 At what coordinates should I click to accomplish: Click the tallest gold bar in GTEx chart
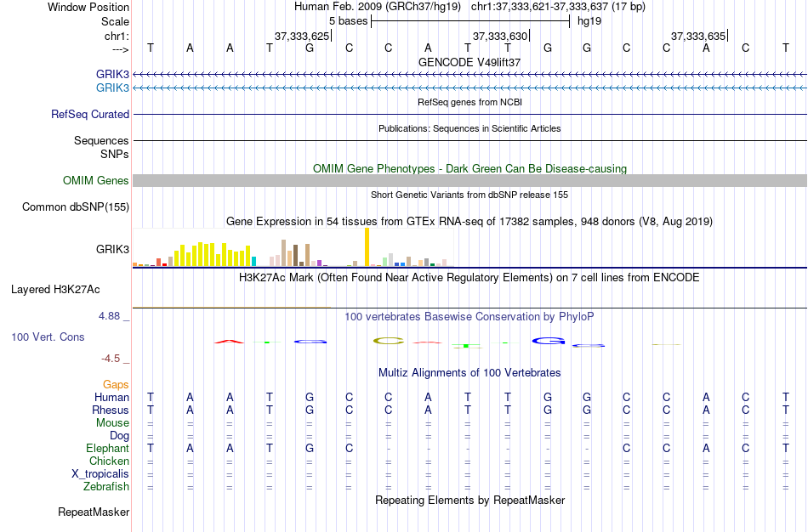point(367,247)
